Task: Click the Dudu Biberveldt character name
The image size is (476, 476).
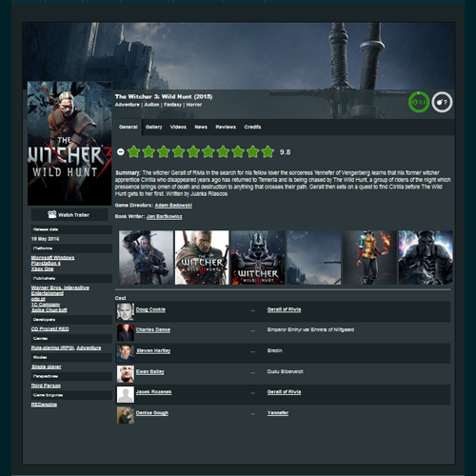Action: point(286,371)
